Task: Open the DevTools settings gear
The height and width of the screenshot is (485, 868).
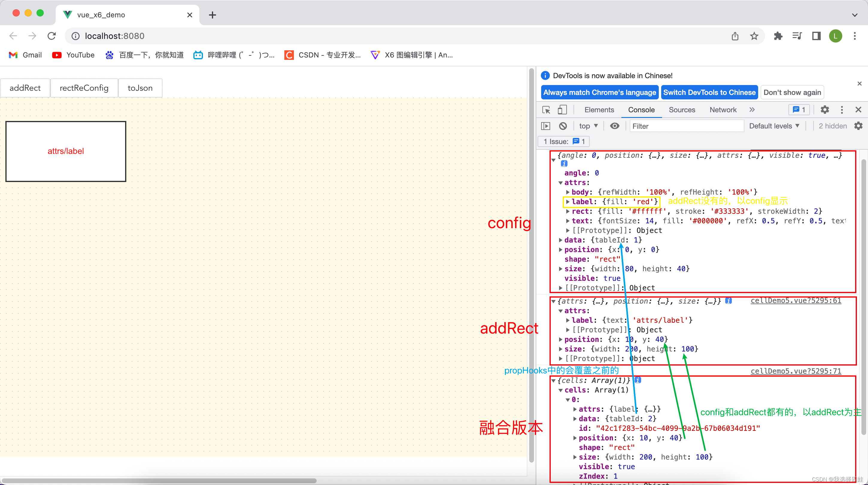Action: click(825, 110)
